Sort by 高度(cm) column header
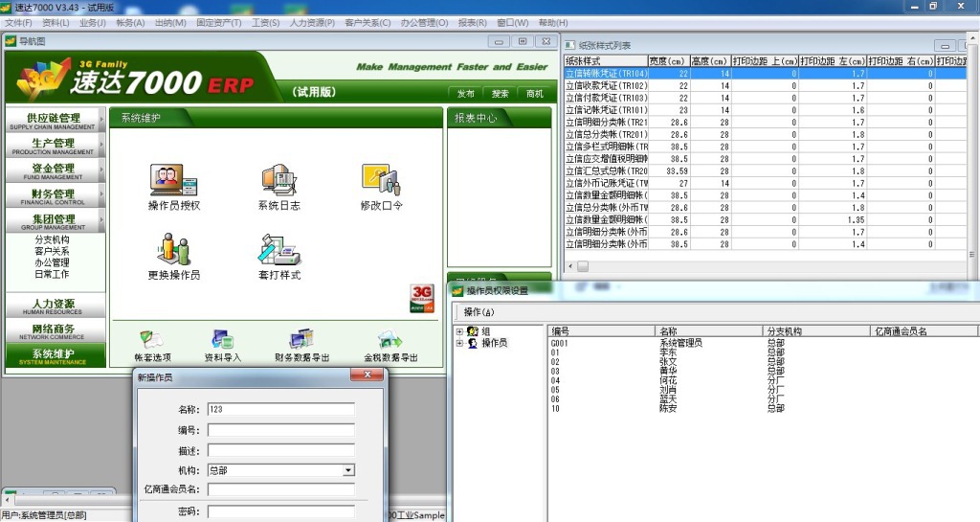Viewport: 980px width, 522px height. point(710,61)
